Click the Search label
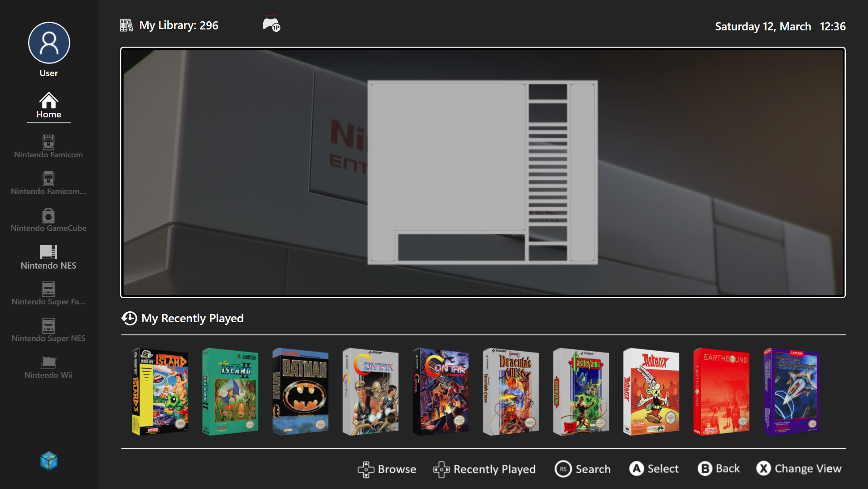Viewport: 868px width, 489px height. 593,469
